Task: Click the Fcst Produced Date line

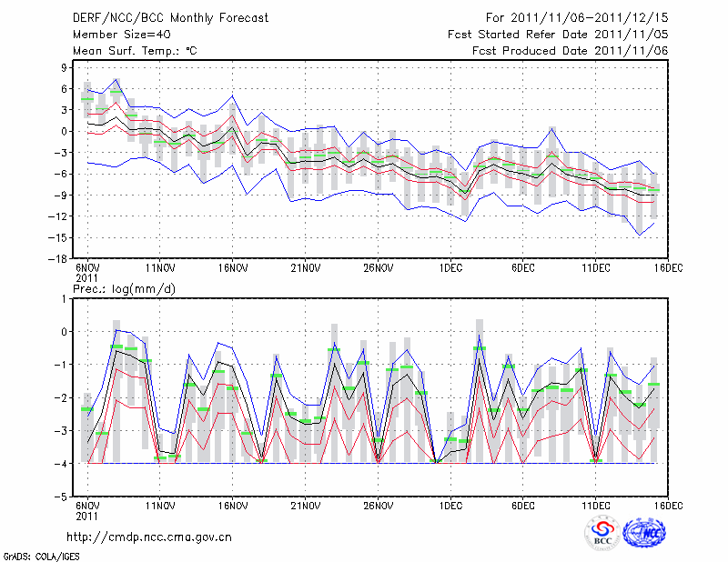Action: [x=570, y=51]
